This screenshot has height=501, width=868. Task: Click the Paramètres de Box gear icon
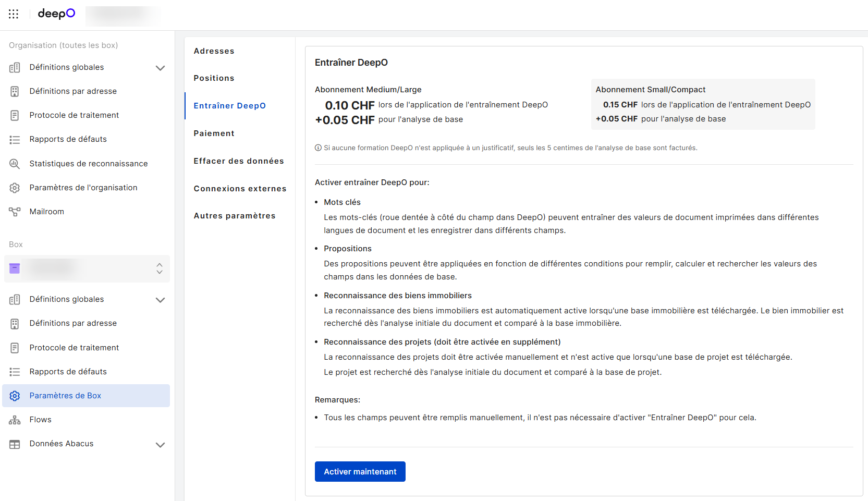pyautogui.click(x=15, y=396)
